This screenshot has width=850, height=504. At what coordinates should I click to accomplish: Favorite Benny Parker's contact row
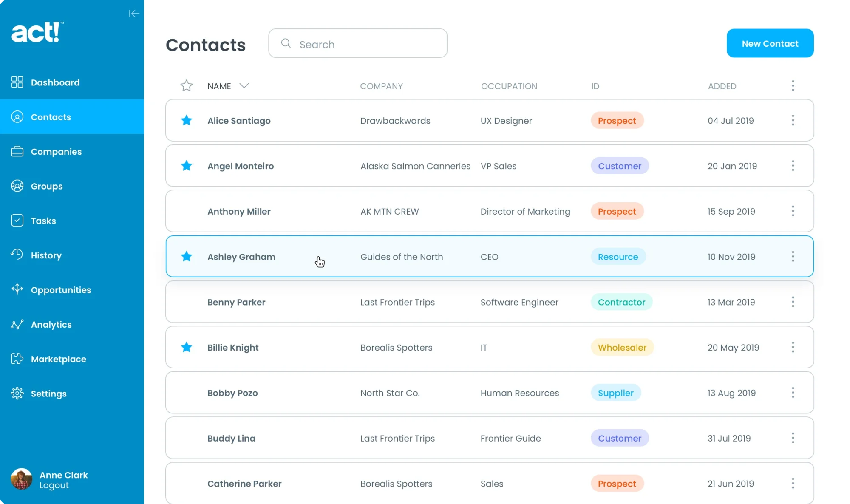coord(186,302)
